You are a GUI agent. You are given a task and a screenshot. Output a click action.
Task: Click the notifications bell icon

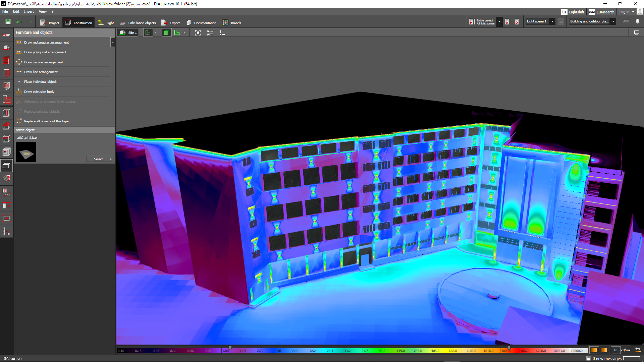[x=637, y=21]
